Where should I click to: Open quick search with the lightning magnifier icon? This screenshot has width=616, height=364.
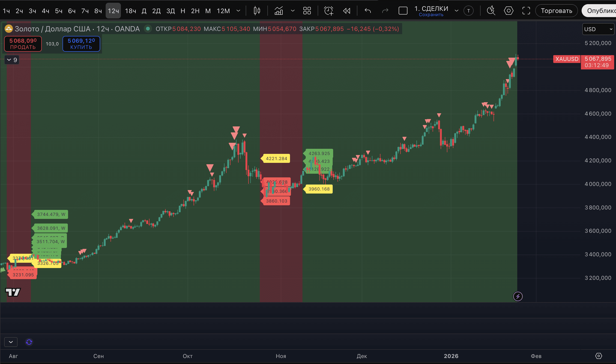(491, 11)
